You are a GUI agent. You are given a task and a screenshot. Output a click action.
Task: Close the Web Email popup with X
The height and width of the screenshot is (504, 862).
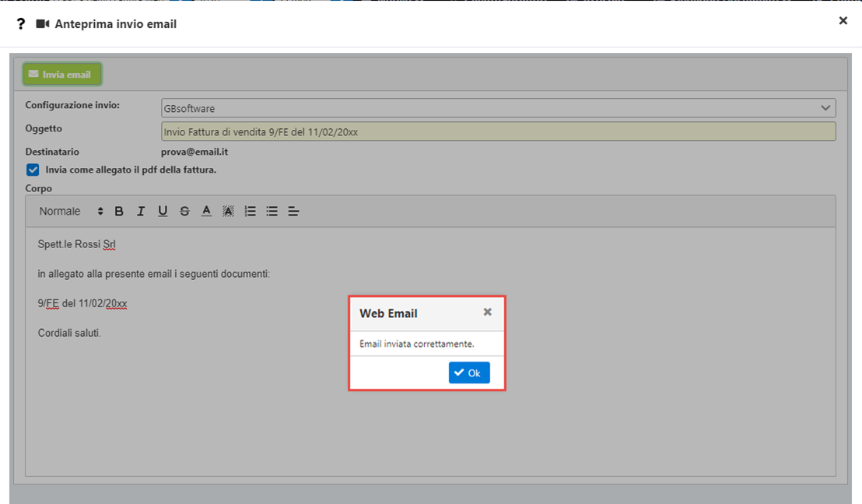click(487, 312)
